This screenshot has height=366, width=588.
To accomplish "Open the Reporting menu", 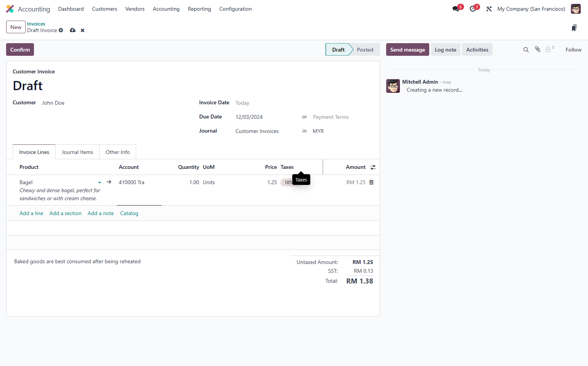I will [199, 9].
